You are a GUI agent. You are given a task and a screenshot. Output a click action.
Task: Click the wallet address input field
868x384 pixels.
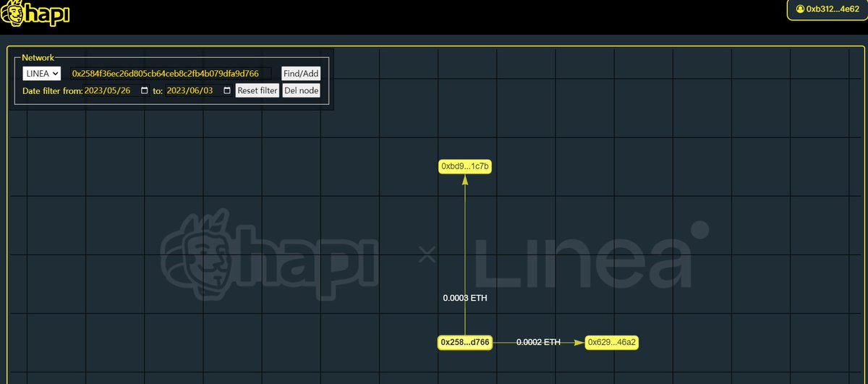[x=170, y=74]
